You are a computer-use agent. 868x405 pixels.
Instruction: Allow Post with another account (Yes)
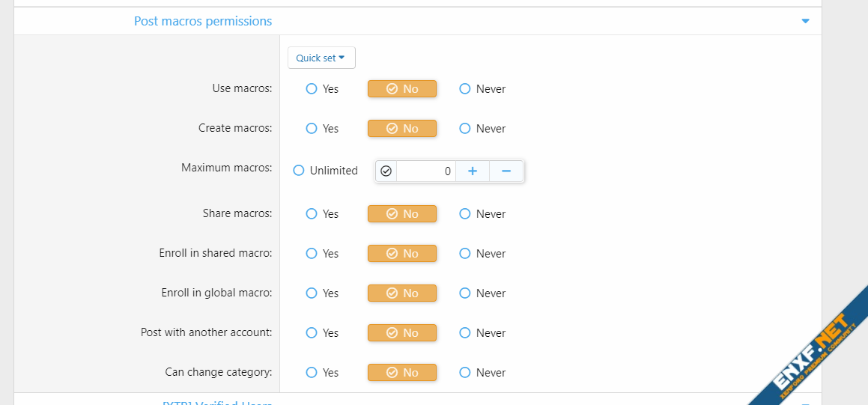coord(312,333)
